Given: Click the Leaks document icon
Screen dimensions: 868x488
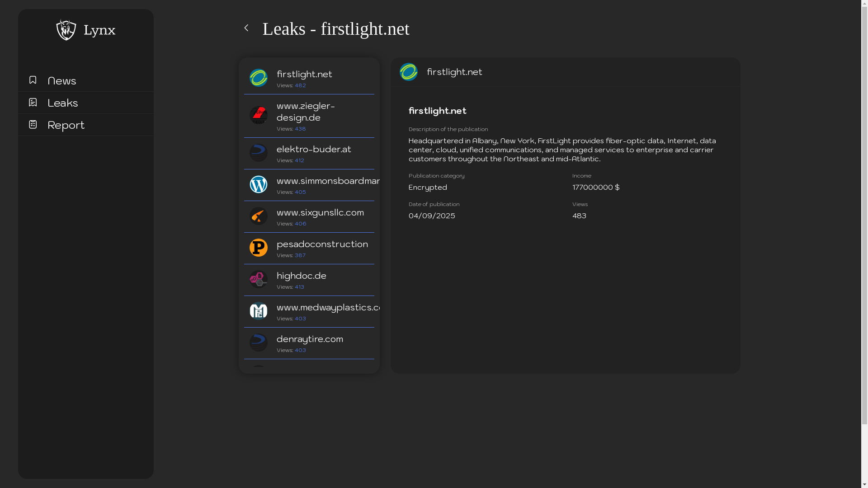Looking at the screenshot, I should (33, 102).
